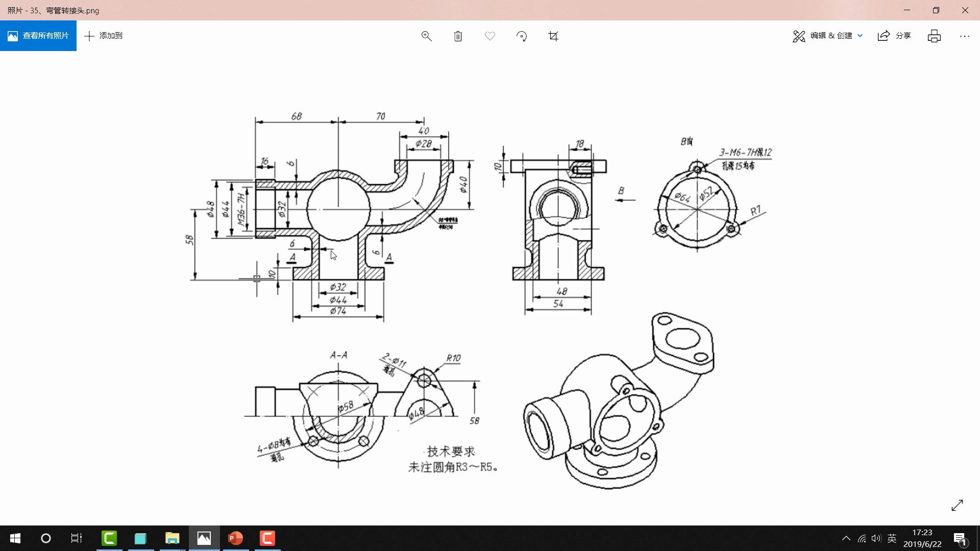The image size is (980, 551).
Task: Open Cortana search circle on the taskbar
Action: tap(46, 538)
